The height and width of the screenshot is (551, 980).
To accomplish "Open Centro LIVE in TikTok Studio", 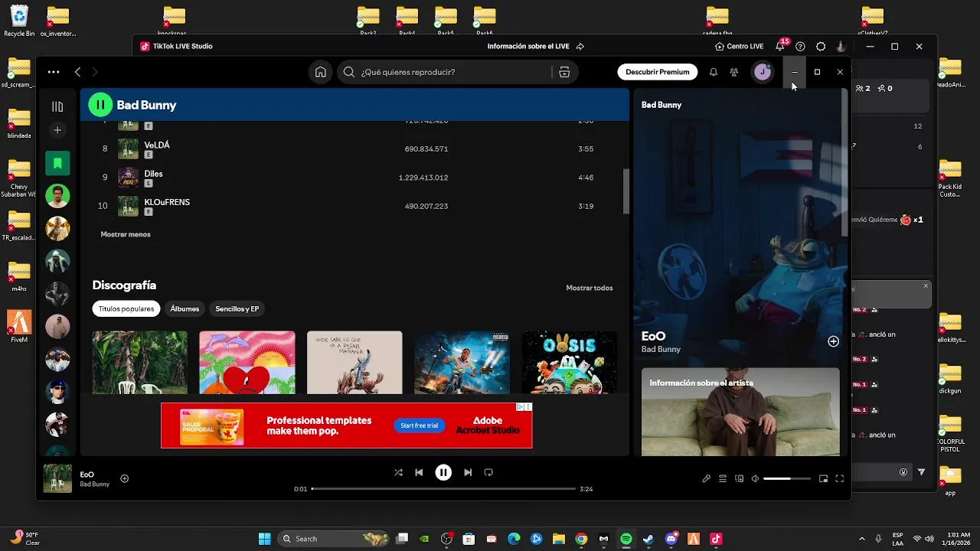I will click(x=740, y=46).
